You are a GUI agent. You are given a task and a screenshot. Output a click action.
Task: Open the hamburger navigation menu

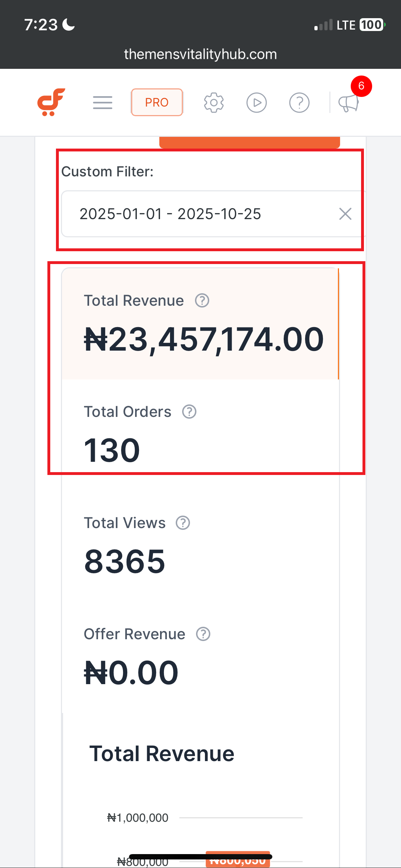(x=103, y=103)
